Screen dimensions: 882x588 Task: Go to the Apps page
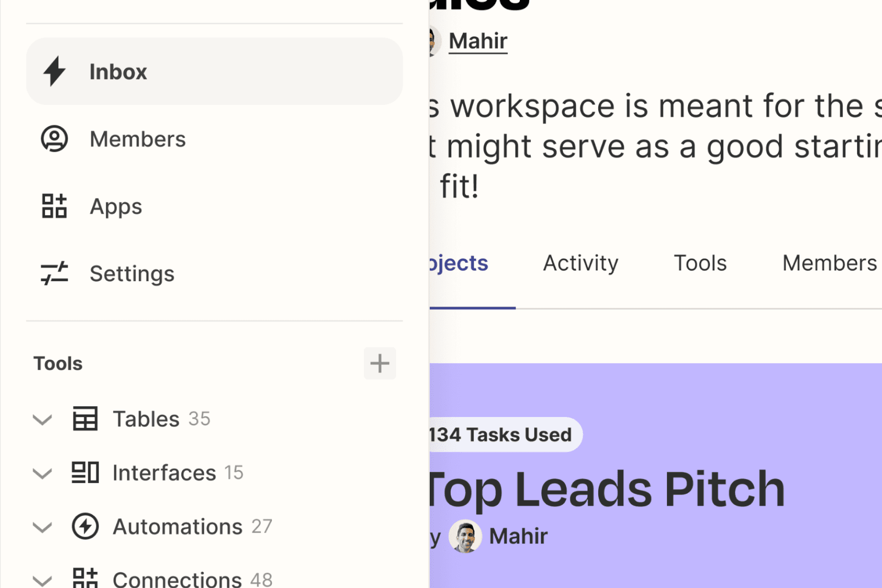[x=116, y=206]
